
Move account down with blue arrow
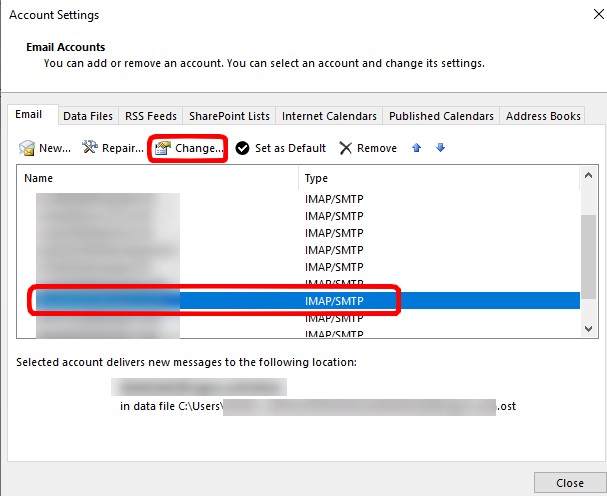point(440,148)
